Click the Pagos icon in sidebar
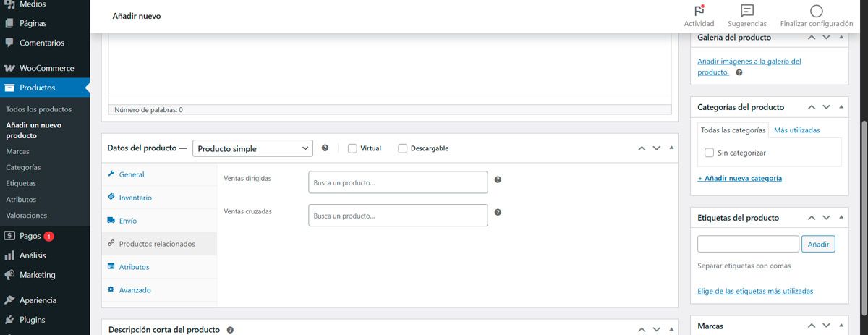 coord(9,236)
